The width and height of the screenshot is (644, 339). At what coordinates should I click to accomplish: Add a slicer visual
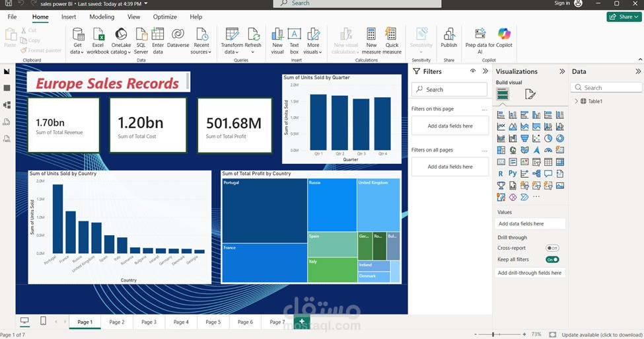pyautogui.click(x=536, y=162)
